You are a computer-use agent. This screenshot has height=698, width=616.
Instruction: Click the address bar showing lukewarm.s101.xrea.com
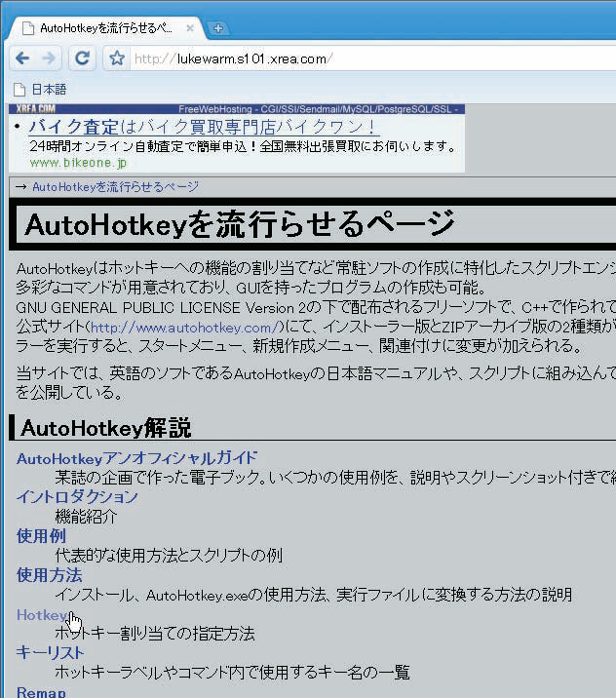click(x=373, y=58)
